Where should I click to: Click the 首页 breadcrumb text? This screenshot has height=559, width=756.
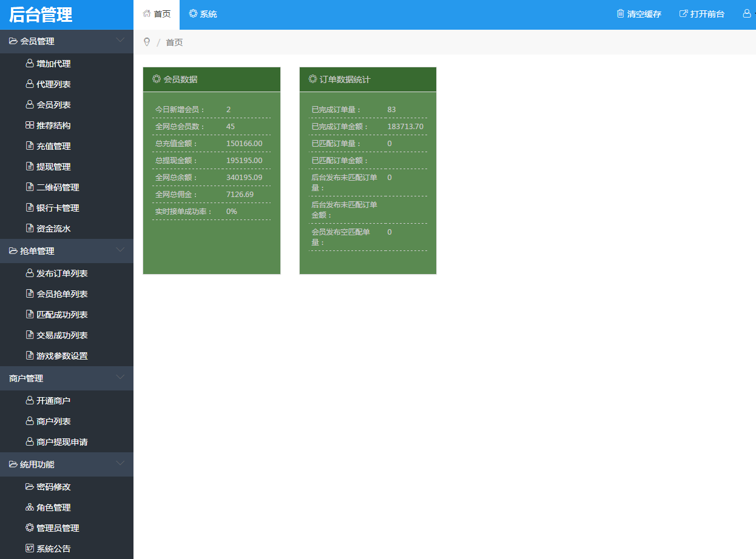click(x=174, y=42)
